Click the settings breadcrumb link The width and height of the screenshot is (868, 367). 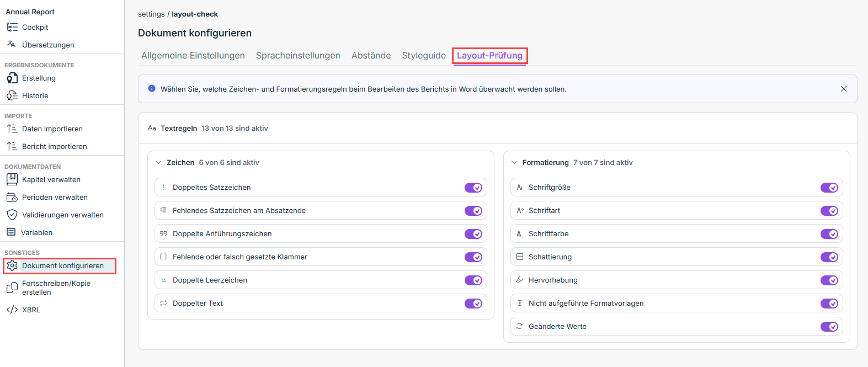151,14
